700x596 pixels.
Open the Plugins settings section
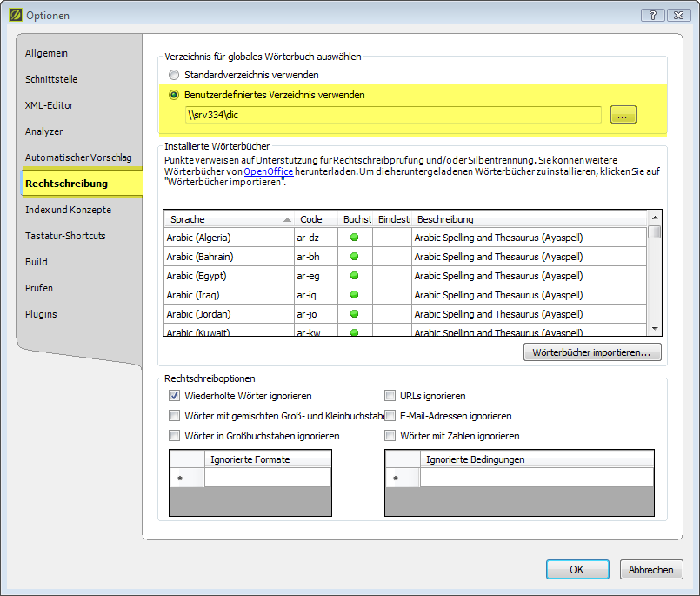pos(41,314)
